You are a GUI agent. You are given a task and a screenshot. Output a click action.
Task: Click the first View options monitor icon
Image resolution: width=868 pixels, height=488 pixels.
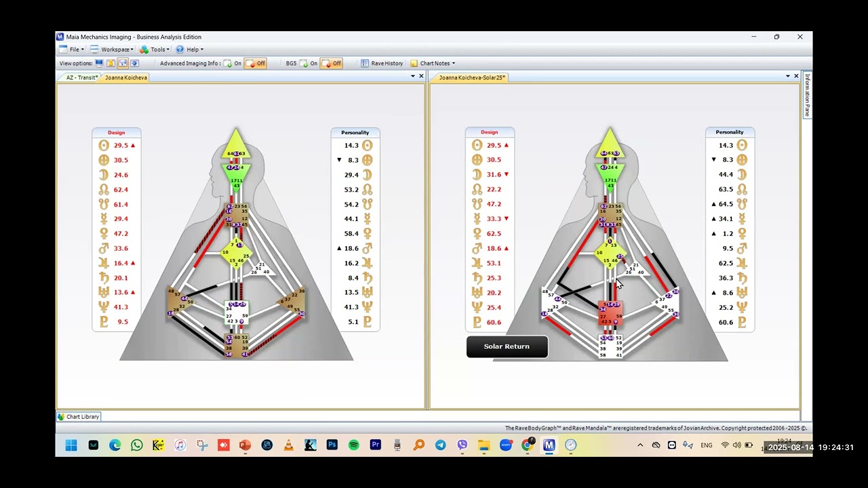pos(99,63)
